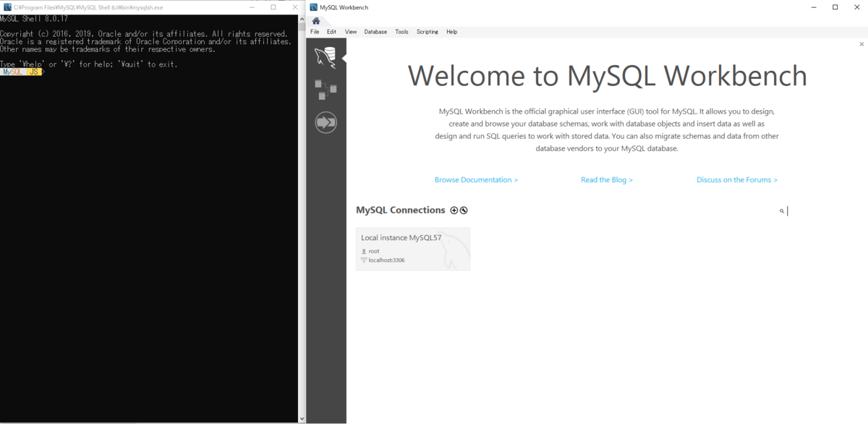Open the Help menu
The height and width of the screenshot is (424, 868).
click(452, 32)
